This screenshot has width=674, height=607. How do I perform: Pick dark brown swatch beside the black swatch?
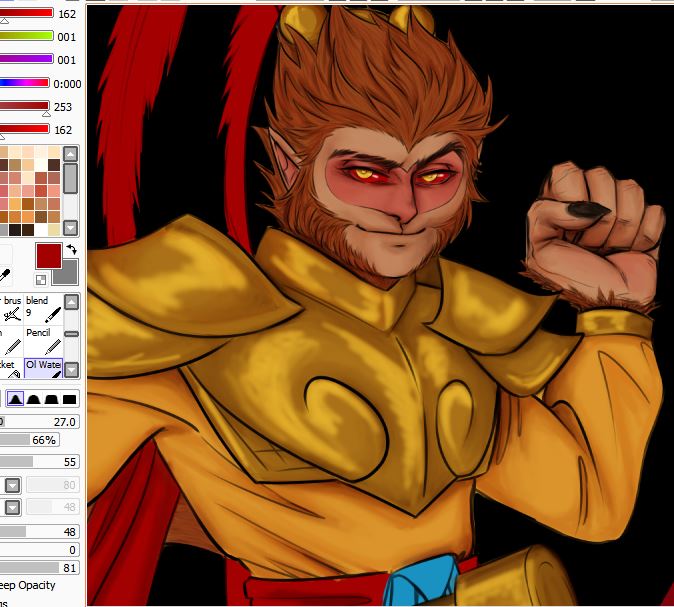point(28,230)
